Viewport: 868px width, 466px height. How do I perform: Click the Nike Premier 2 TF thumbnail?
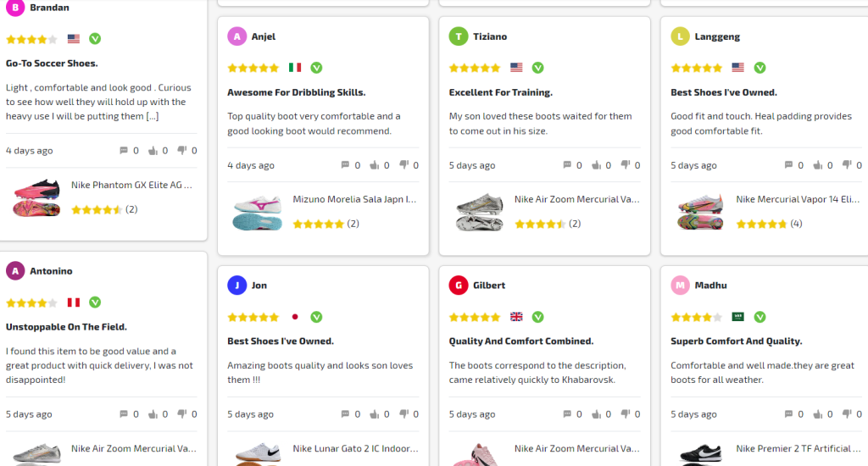coord(700,453)
